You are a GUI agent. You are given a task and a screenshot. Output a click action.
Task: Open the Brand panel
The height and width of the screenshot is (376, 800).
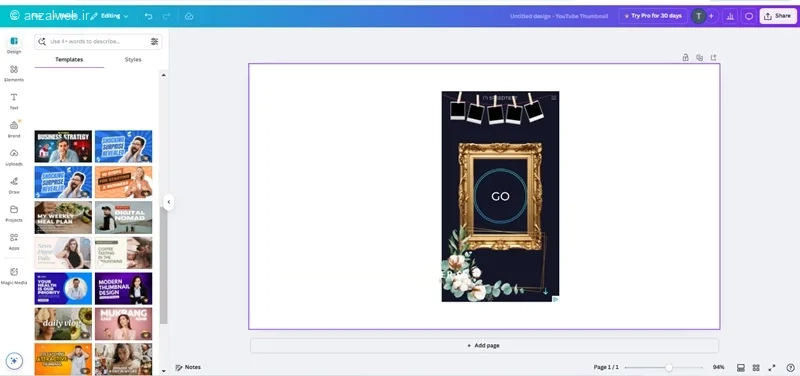[14, 129]
